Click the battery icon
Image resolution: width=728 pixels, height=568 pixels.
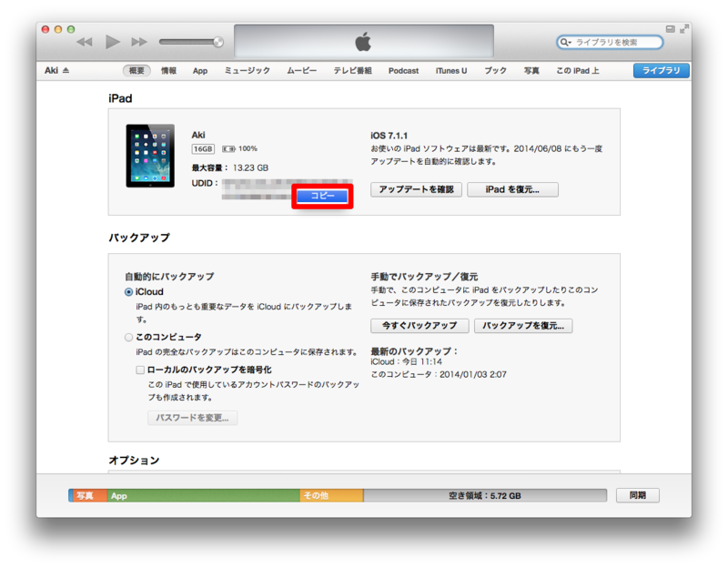click(228, 149)
